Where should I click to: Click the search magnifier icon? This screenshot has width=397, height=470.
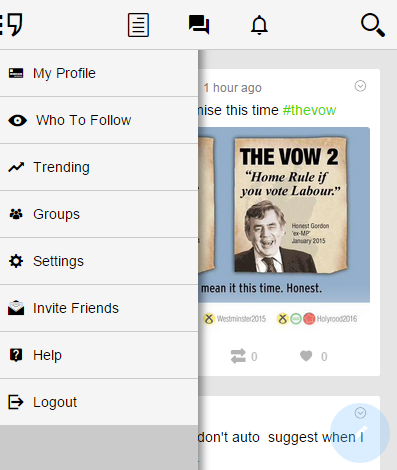click(x=373, y=25)
